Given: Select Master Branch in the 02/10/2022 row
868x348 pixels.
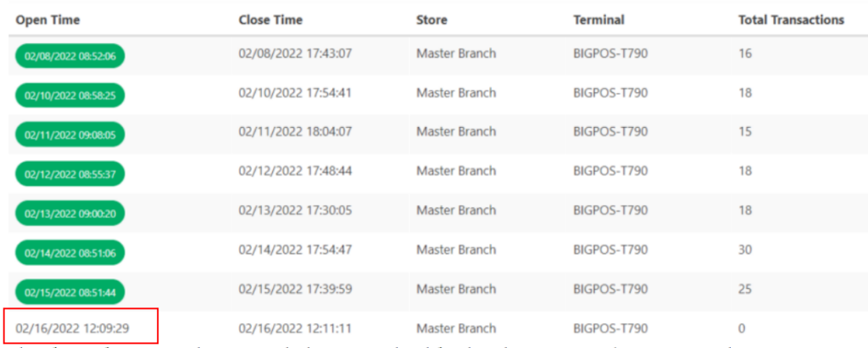Looking at the screenshot, I should click(x=456, y=92).
